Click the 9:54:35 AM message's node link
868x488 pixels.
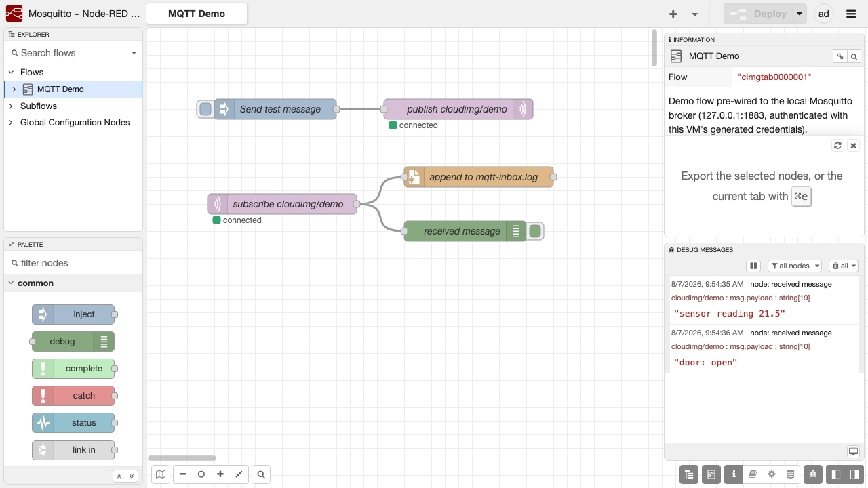point(791,284)
